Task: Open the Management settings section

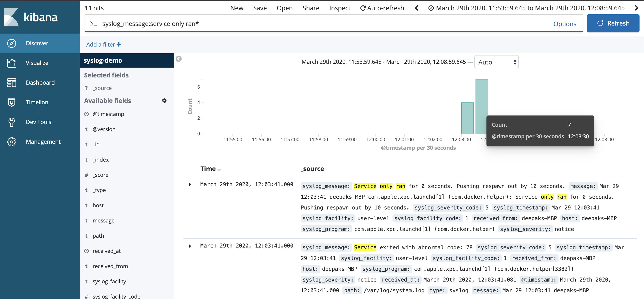Action: click(43, 141)
